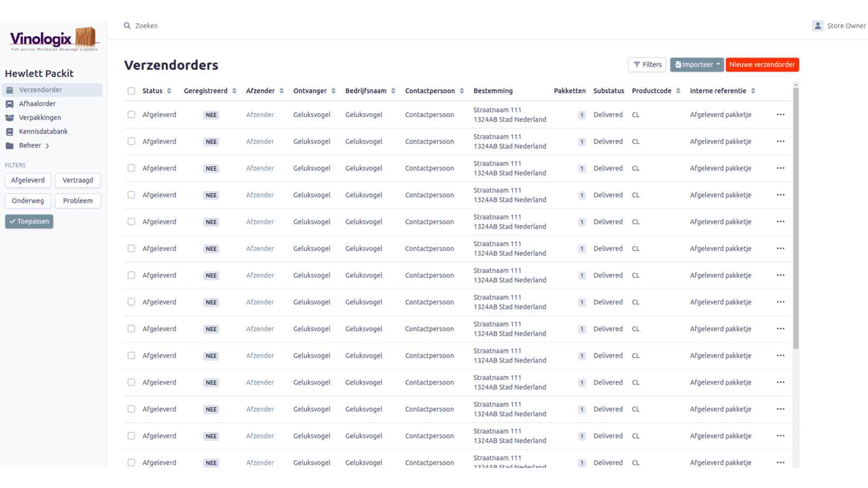Click the Filters button
This screenshot has height=488, width=868.
click(647, 65)
